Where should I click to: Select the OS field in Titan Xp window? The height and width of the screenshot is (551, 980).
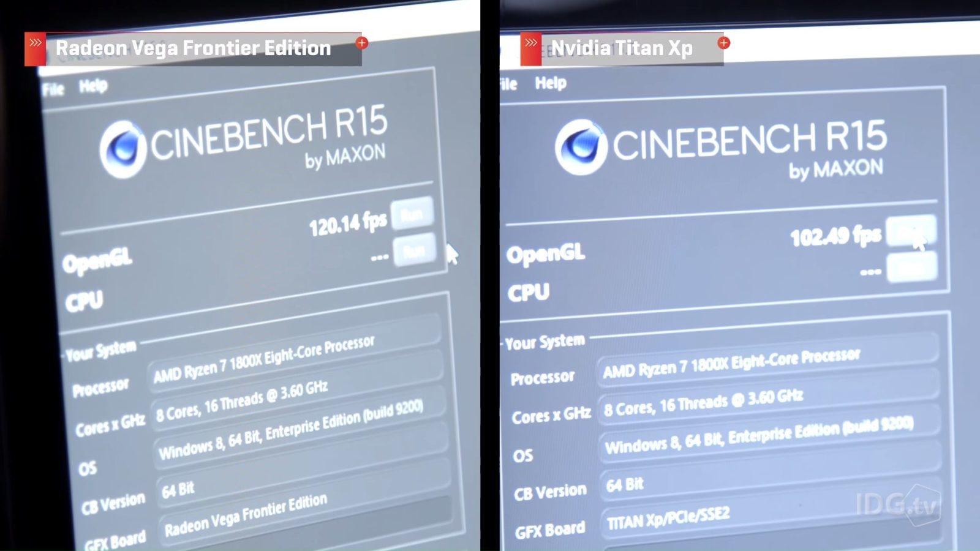click(767, 437)
